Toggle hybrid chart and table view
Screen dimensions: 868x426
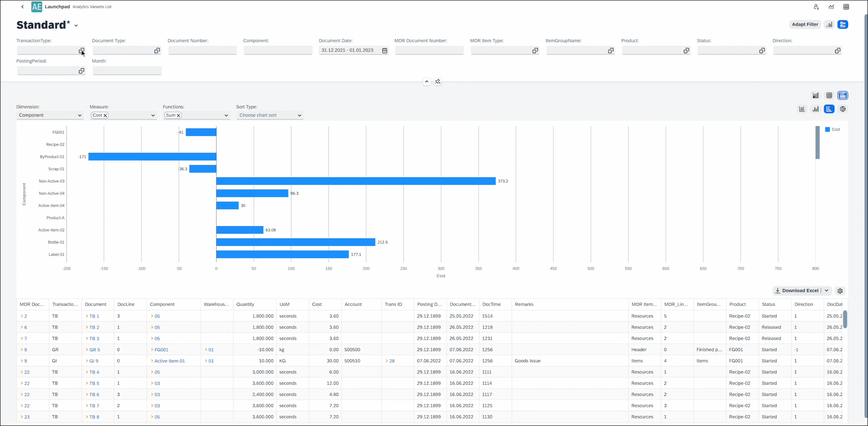[843, 96]
